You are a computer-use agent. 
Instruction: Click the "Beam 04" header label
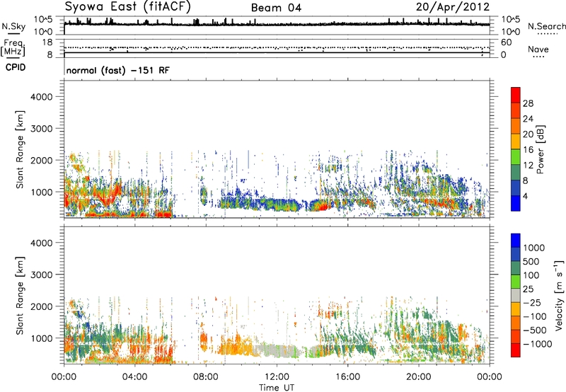click(x=276, y=8)
